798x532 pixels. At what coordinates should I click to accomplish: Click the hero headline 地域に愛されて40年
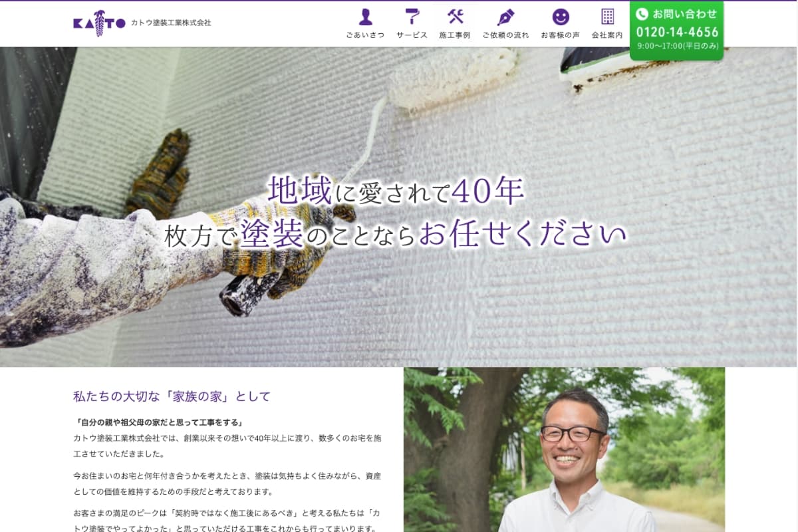396,191
